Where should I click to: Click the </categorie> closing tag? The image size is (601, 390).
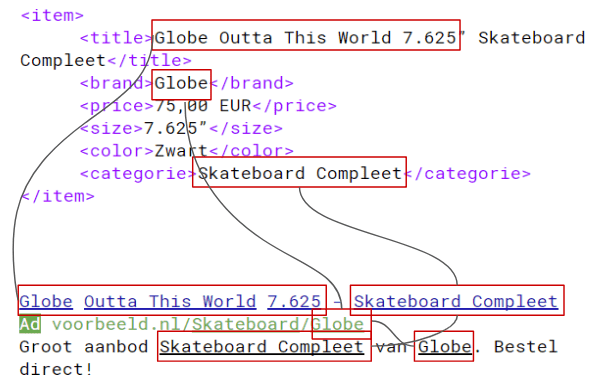click(x=467, y=174)
